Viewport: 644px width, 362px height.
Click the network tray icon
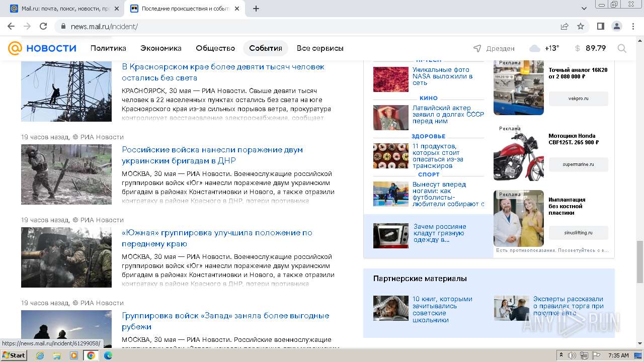[584, 355]
